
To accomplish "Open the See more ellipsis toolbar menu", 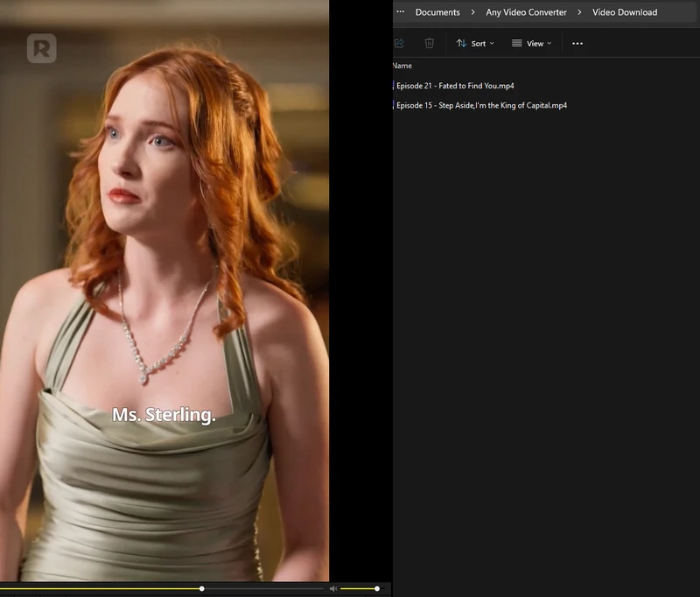I will [577, 43].
